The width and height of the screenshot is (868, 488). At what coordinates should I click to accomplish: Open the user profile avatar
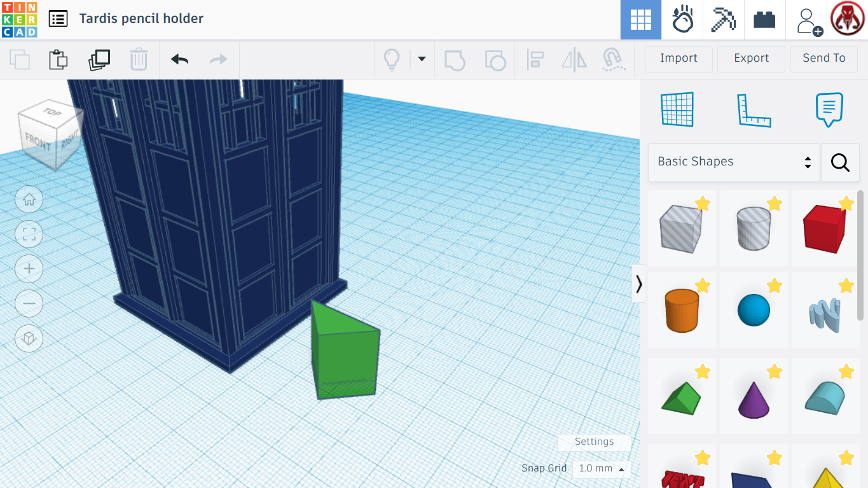[x=848, y=19]
